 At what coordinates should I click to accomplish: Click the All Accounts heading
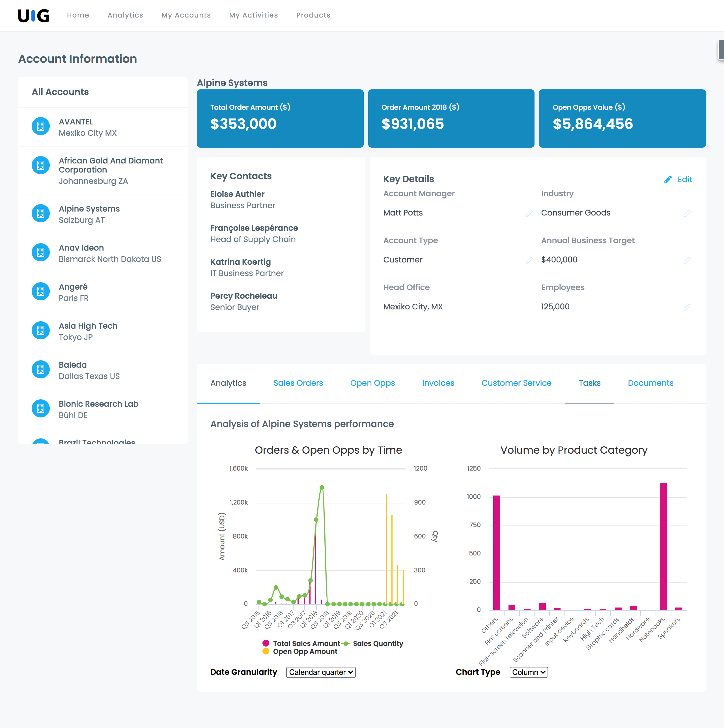60,92
